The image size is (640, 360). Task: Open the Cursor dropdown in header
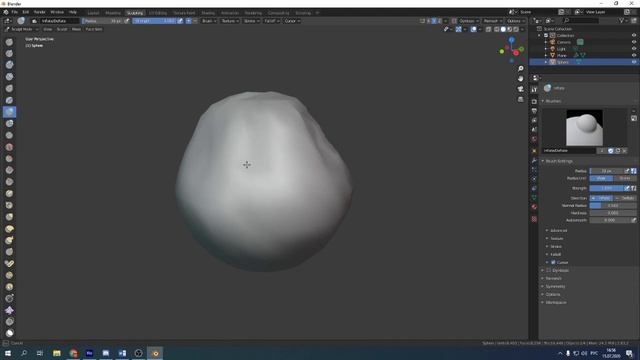pyautogui.click(x=292, y=21)
